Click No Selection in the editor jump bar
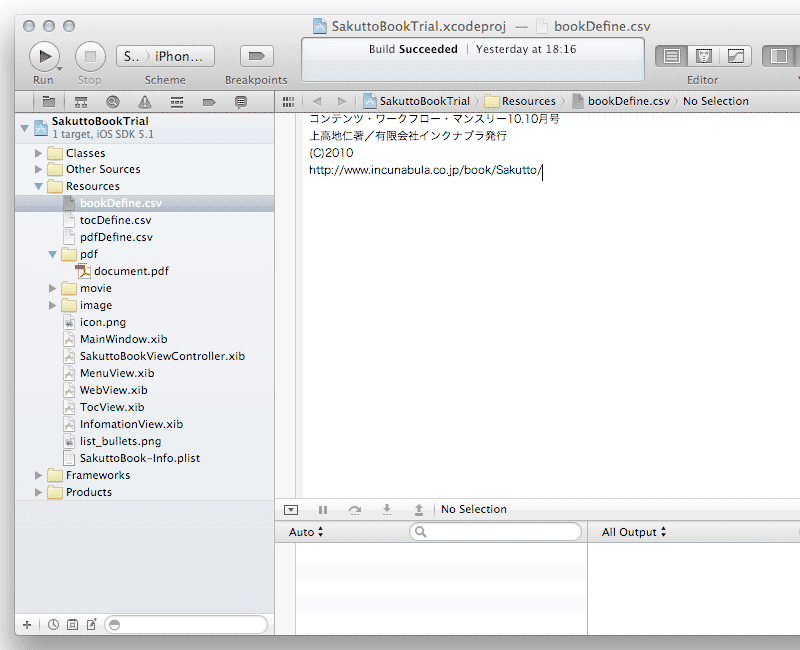Screen dimensions: 800x650 tap(716, 101)
